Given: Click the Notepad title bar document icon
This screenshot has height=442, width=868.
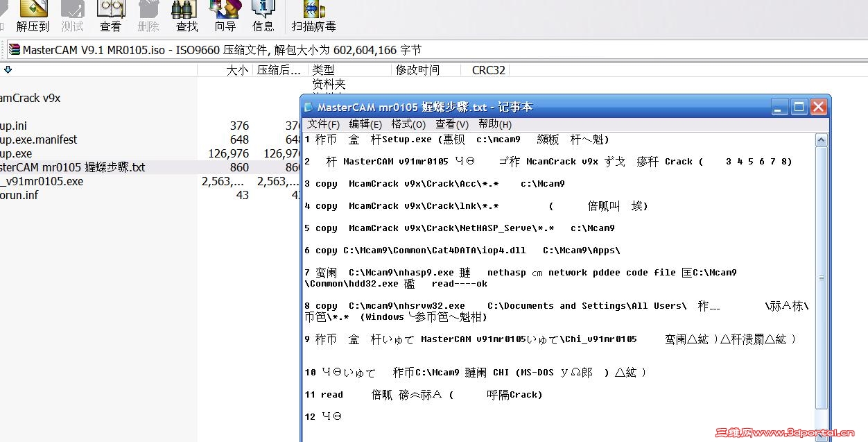Looking at the screenshot, I should point(309,107).
